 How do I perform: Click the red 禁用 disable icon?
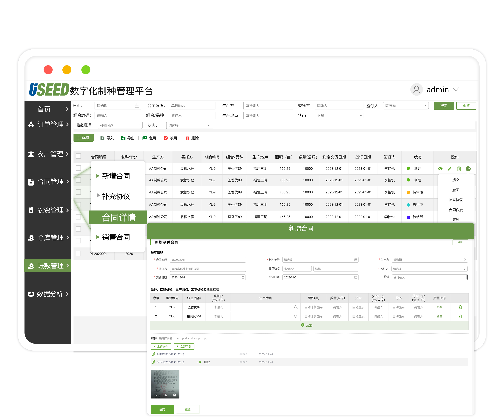pyautogui.click(x=166, y=138)
